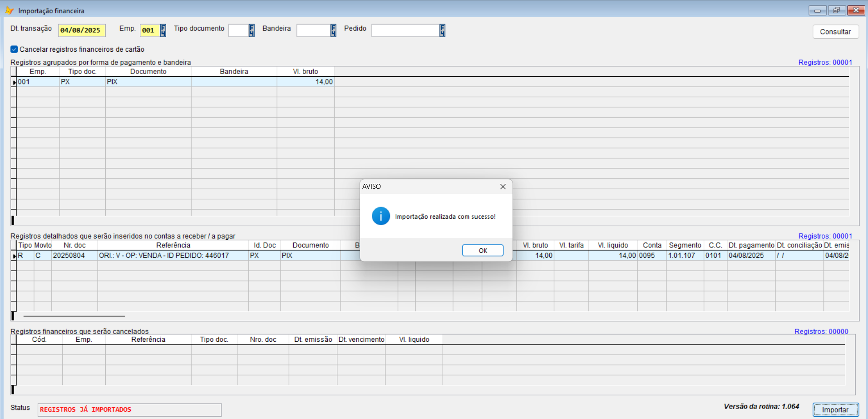The width and height of the screenshot is (868, 419).
Task: Click the Referência column header in detailed grid
Action: pyautogui.click(x=173, y=245)
